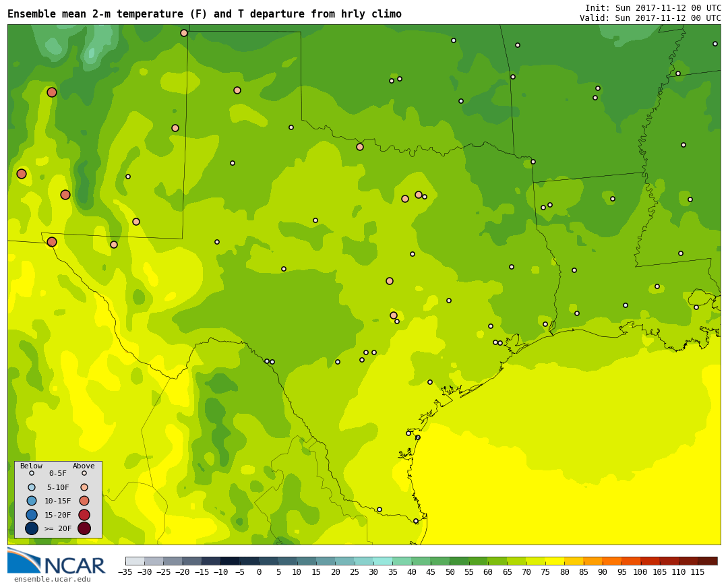Click the "115" color bar label
728x587 pixels.
[698, 572]
